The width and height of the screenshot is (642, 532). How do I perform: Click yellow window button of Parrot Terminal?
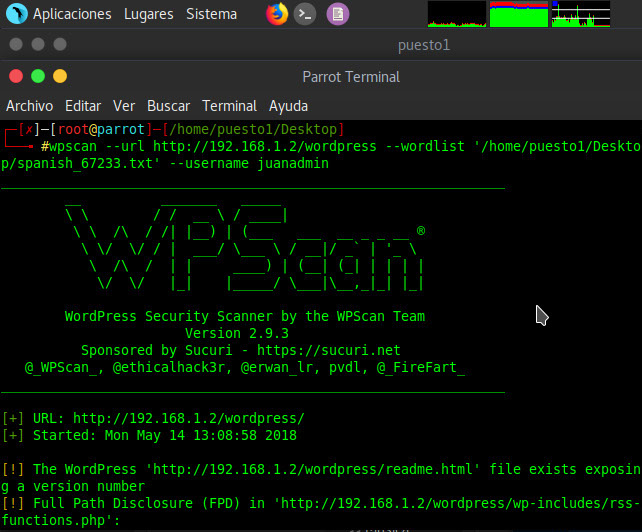60,76
